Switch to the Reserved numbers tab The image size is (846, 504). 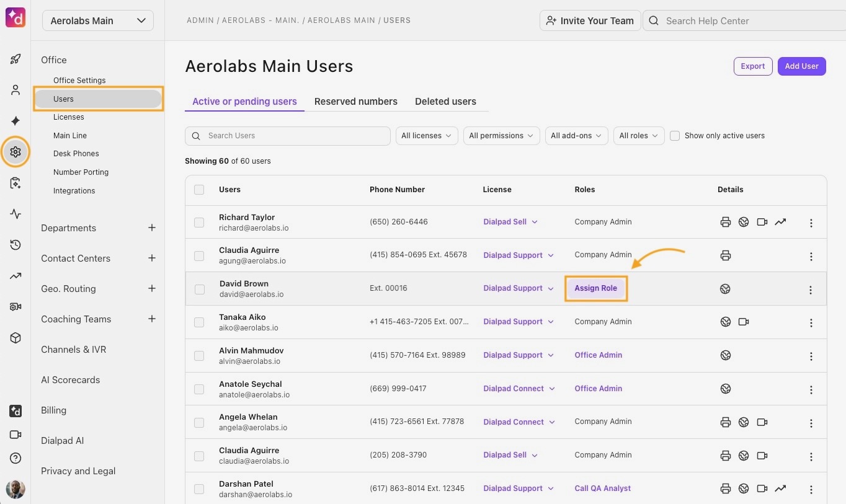point(356,102)
